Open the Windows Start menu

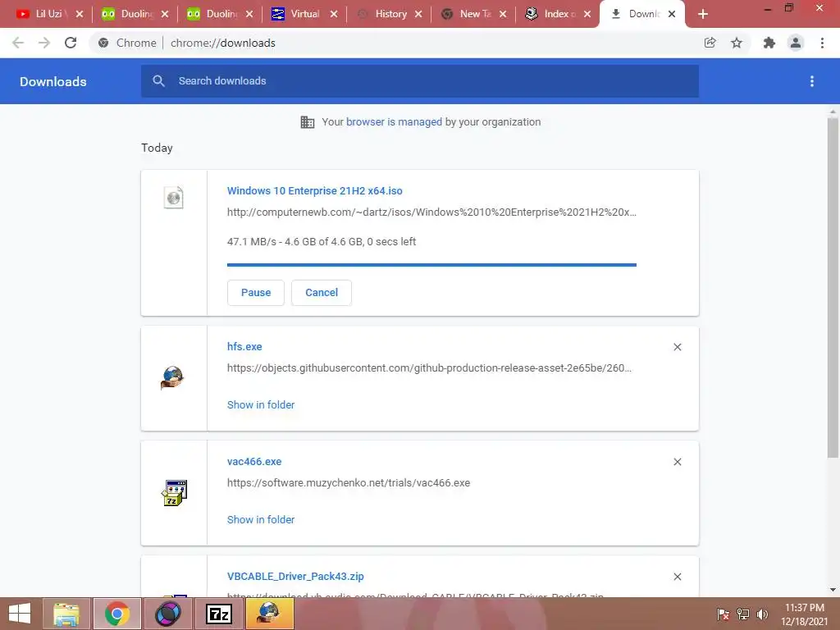click(x=20, y=614)
